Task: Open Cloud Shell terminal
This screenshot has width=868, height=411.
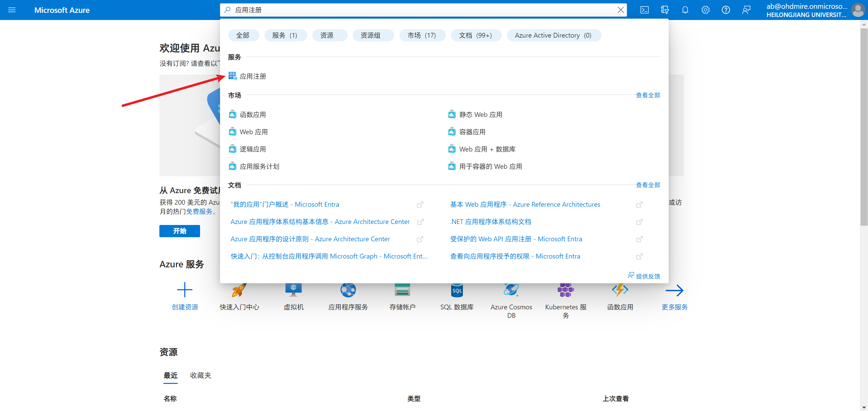Action: [x=644, y=10]
